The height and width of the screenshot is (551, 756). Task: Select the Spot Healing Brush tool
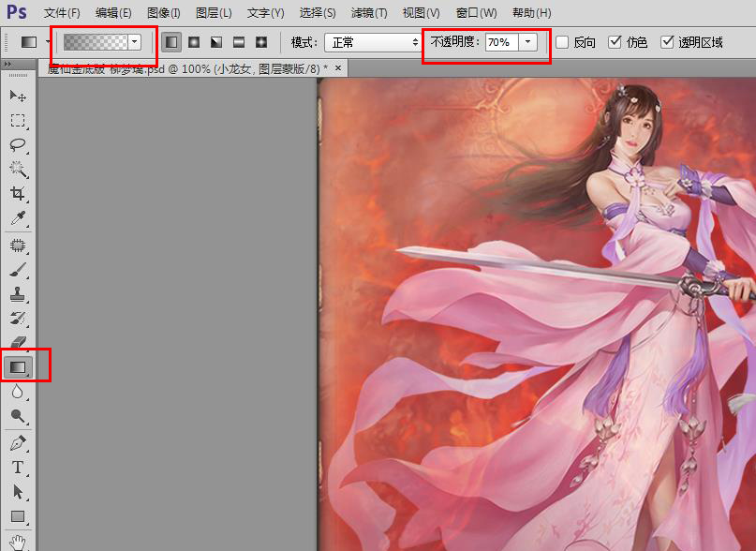point(18,246)
